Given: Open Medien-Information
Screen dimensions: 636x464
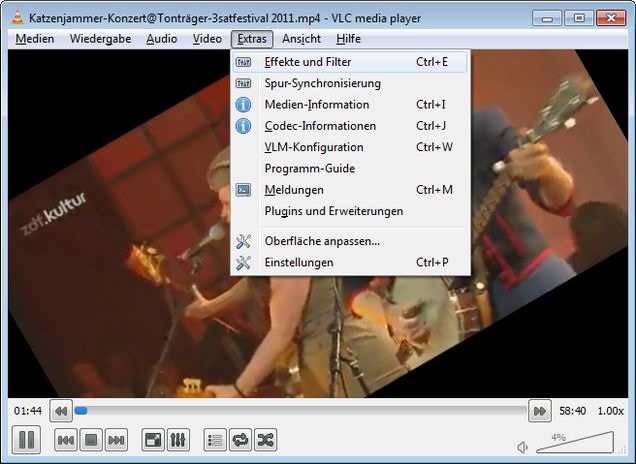Looking at the screenshot, I should [x=350, y=105].
